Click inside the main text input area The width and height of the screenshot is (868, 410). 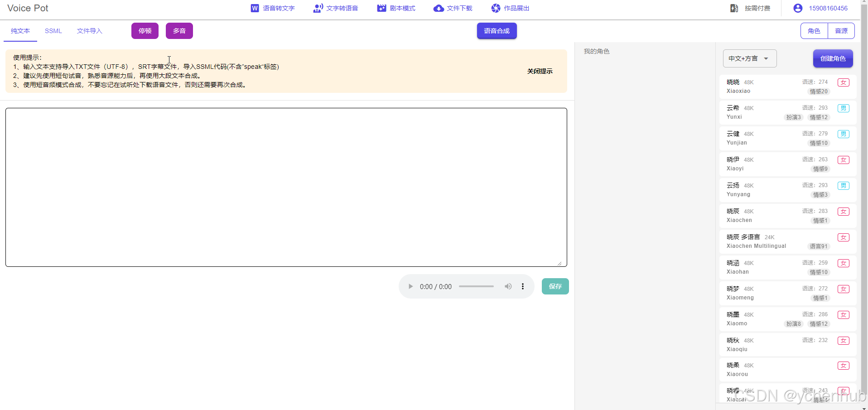click(x=286, y=187)
